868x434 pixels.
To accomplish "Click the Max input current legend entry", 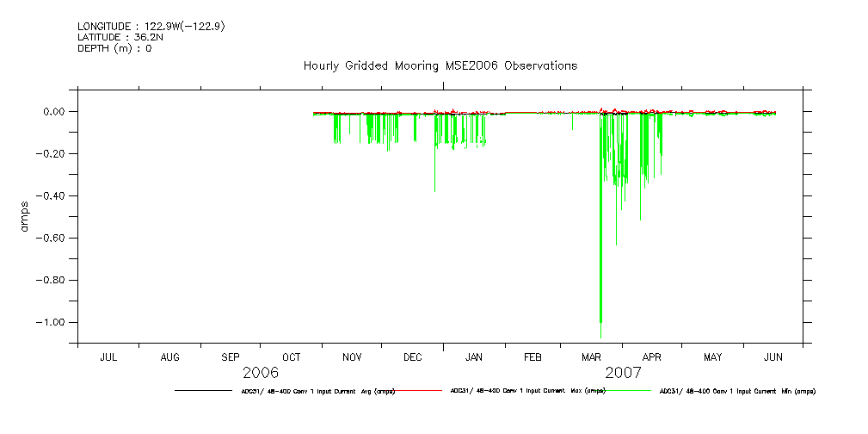I will (x=527, y=391).
